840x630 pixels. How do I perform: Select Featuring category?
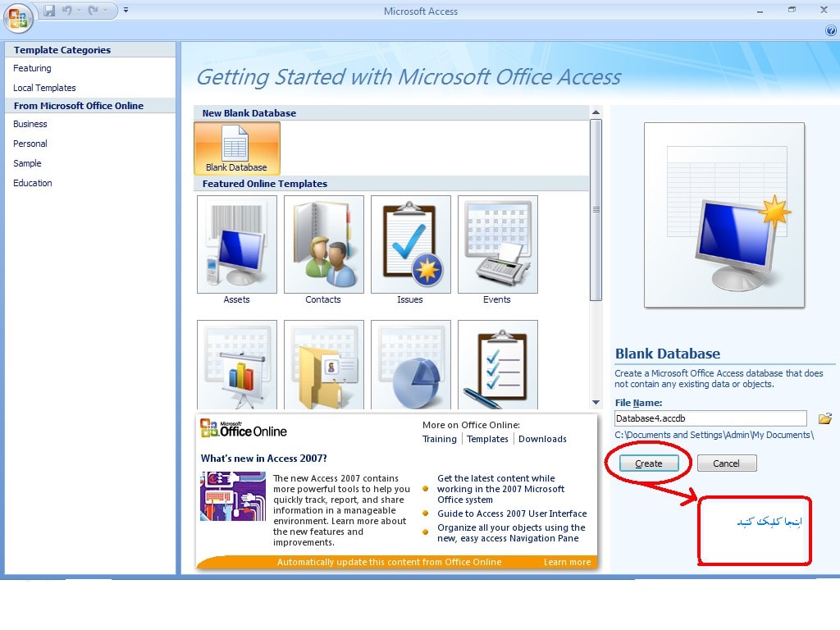32,68
